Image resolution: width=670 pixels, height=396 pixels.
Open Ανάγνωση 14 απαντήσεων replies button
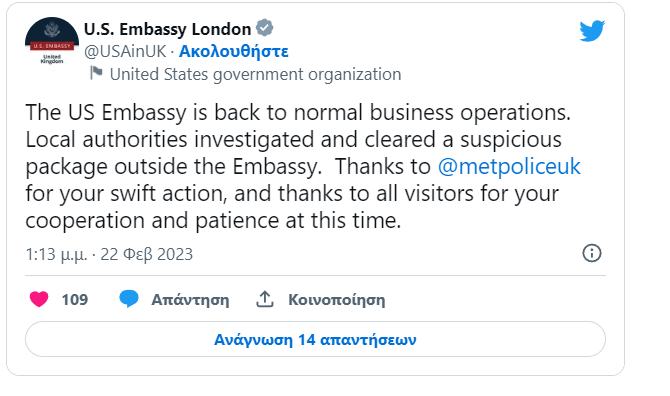[x=315, y=339]
